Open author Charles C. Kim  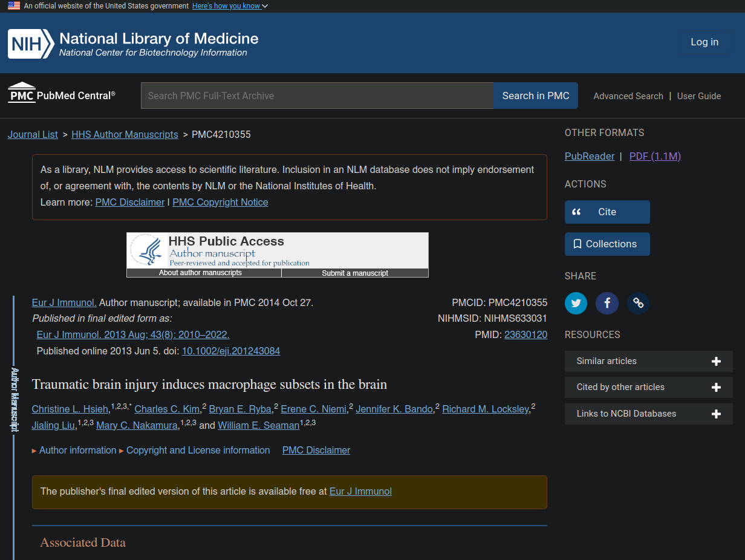pos(167,409)
